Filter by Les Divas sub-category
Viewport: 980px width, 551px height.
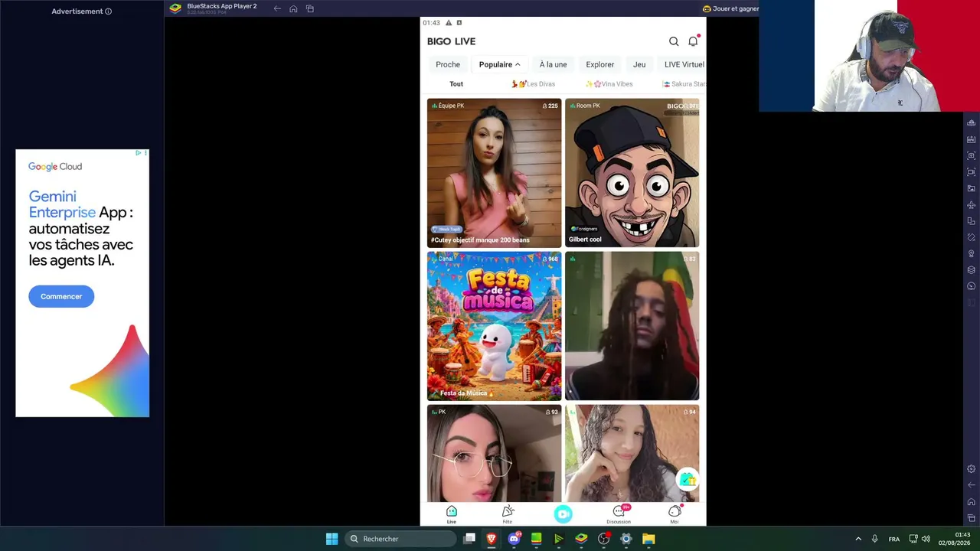(534, 84)
